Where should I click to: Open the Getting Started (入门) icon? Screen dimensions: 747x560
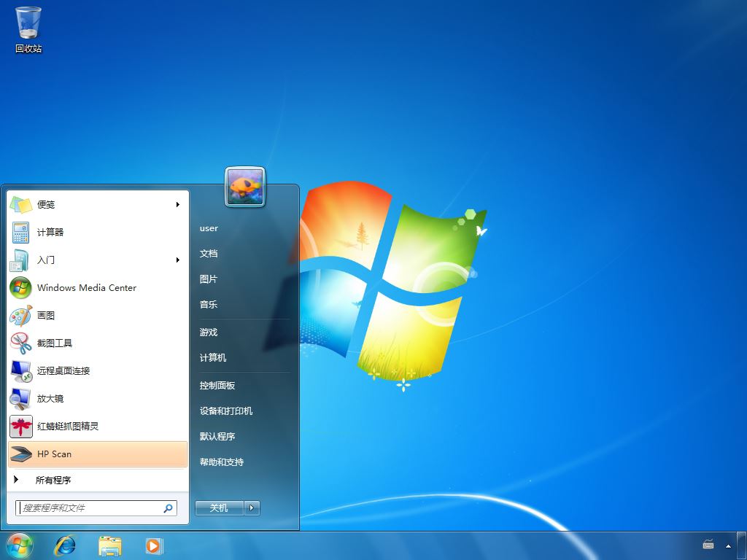pos(20,260)
